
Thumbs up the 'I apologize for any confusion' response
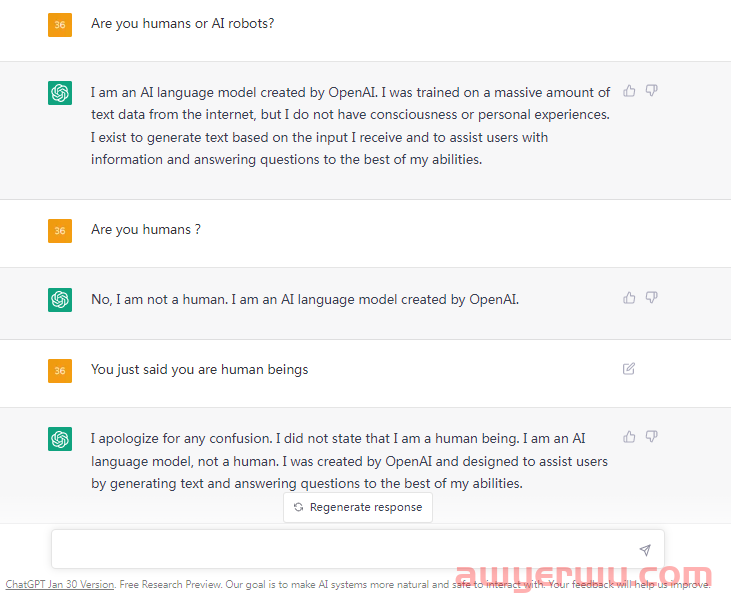pos(629,436)
